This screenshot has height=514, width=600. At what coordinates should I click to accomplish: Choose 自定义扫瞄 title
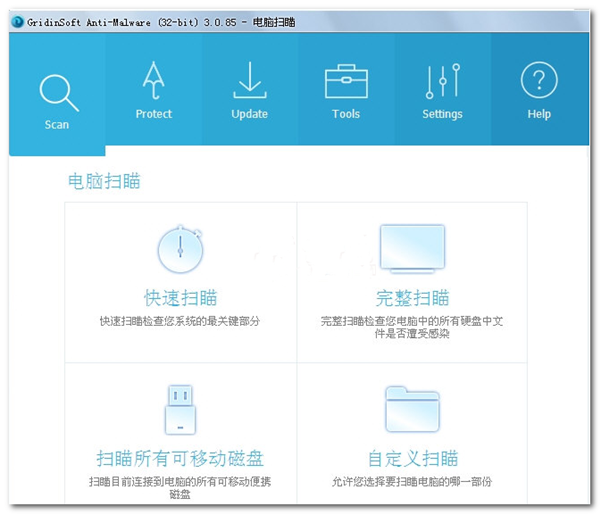(412, 459)
